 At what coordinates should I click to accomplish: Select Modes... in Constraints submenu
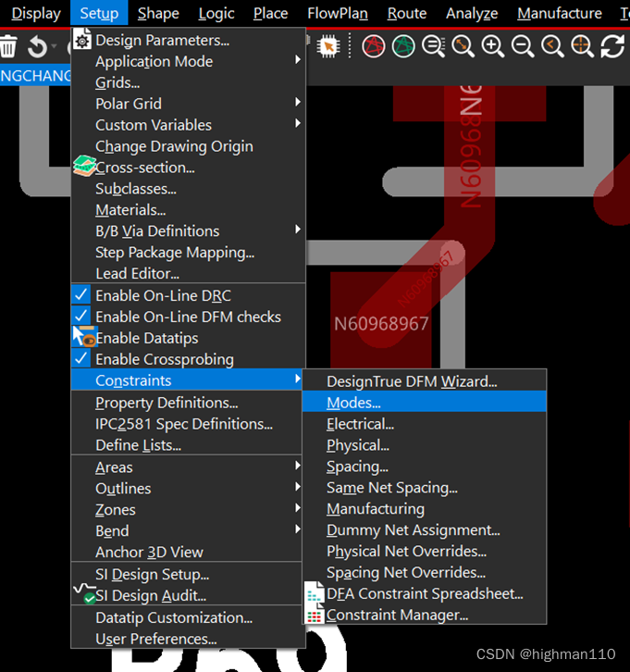point(353,403)
